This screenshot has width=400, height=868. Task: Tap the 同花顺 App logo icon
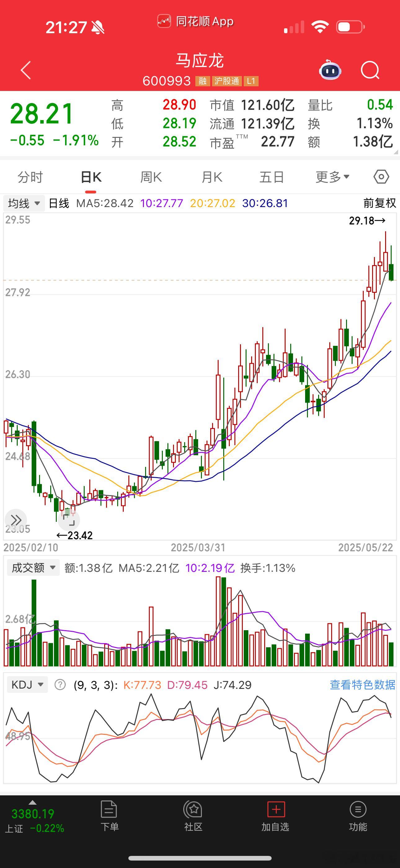[164, 21]
